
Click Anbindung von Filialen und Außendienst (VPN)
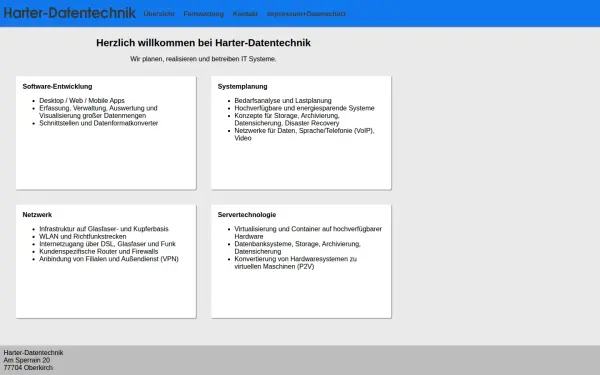click(109, 259)
